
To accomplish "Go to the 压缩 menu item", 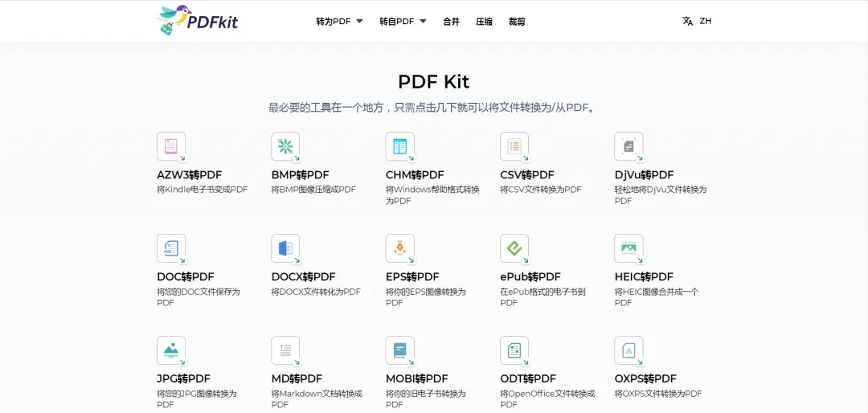I will (485, 22).
